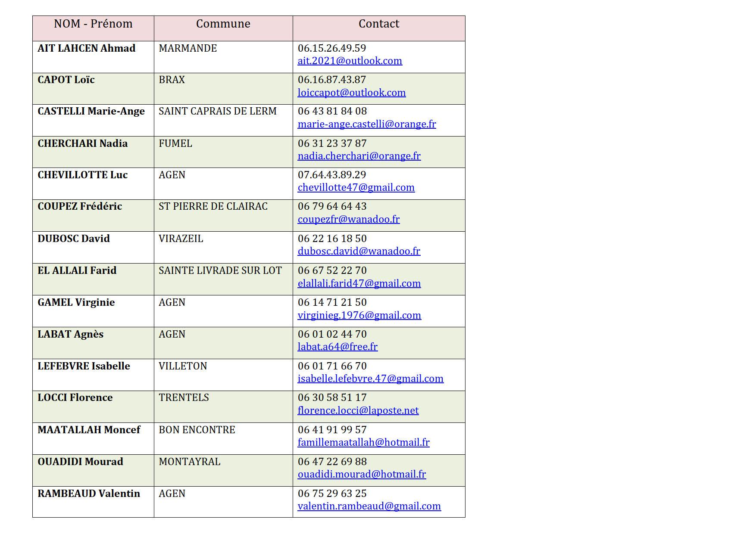The height and width of the screenshot is (534, 756).
Task: Click elallali.farid47@gmail.com link
Action: 359,283
